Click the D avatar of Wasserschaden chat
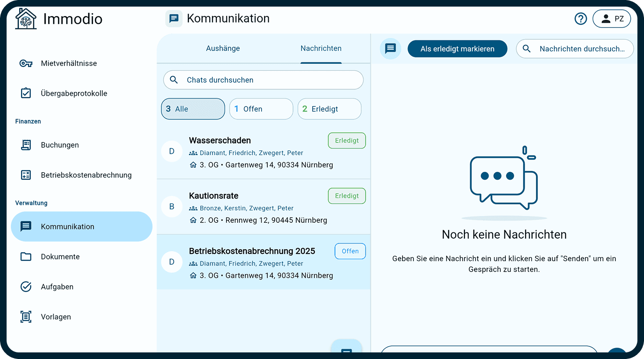 (x=172, y=151)
